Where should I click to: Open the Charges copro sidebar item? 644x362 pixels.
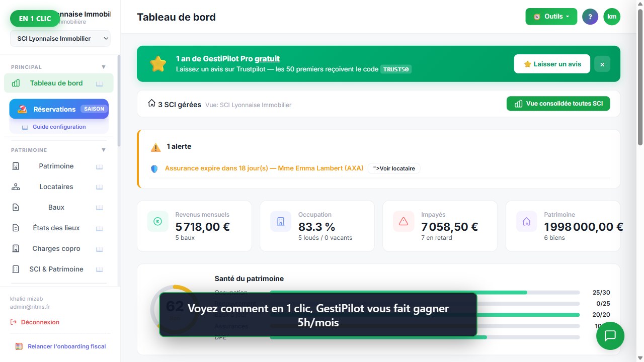(x=56, y=249)
